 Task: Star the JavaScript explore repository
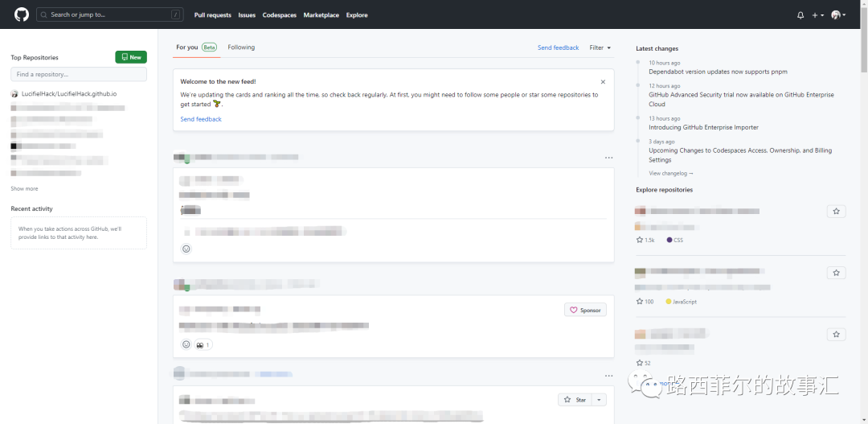pyautogui.click(x=836, y=273)
